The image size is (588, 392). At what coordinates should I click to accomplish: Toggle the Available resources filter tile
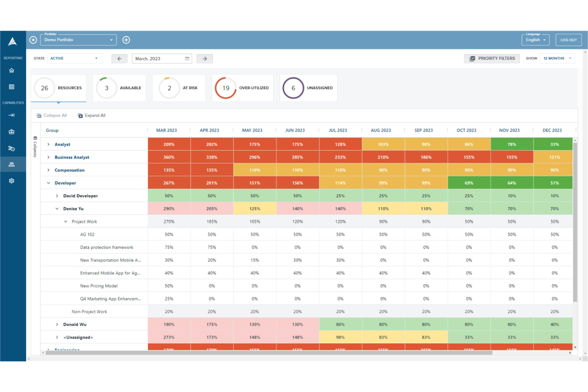pyautogui.click(x=119, y=88)
